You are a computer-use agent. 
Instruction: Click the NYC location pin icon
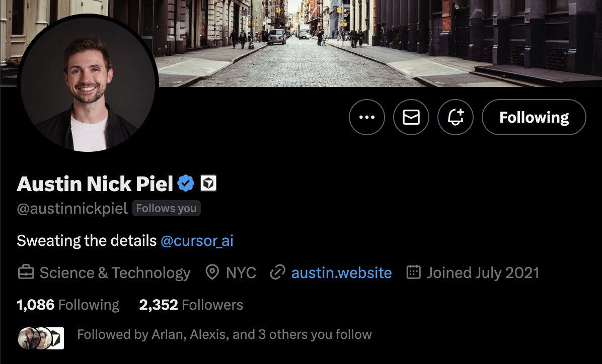(x=212, y=272)
